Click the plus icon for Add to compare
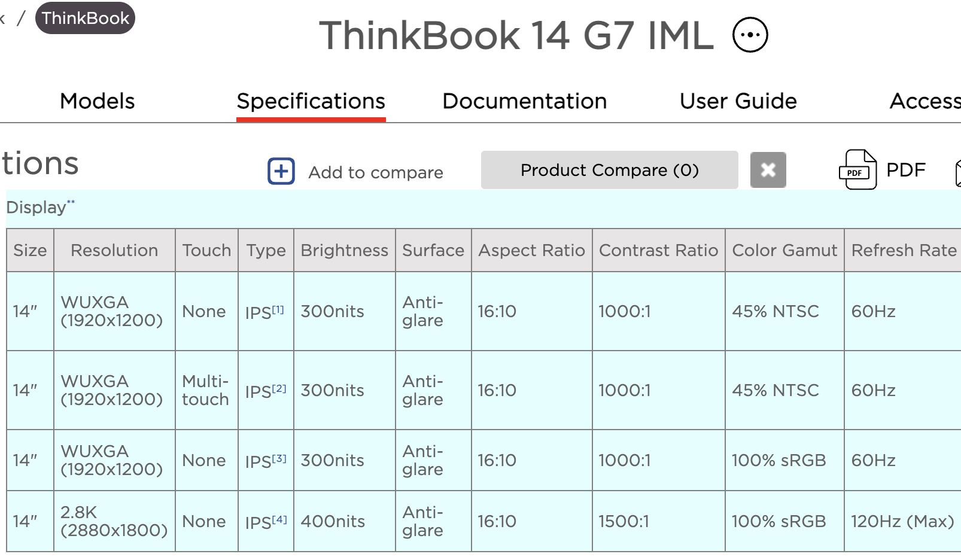Screen dimensions: 961x560 (281, 172)
